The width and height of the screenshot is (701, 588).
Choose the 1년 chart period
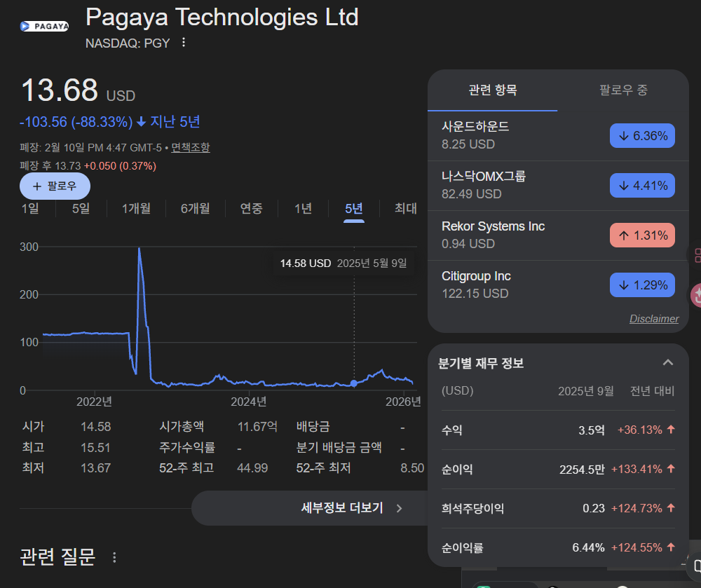click(303, 208)
